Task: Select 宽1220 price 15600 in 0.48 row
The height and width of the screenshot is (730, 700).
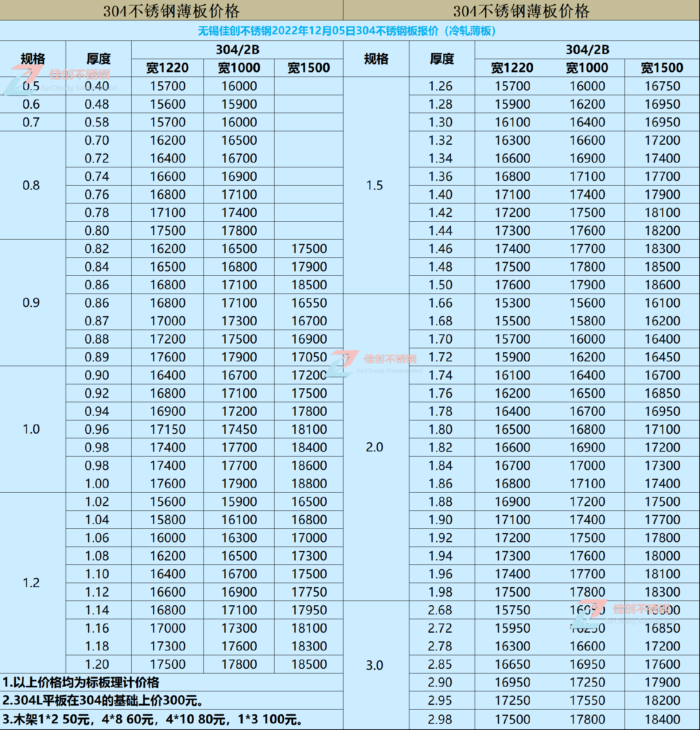Action: 168,104
